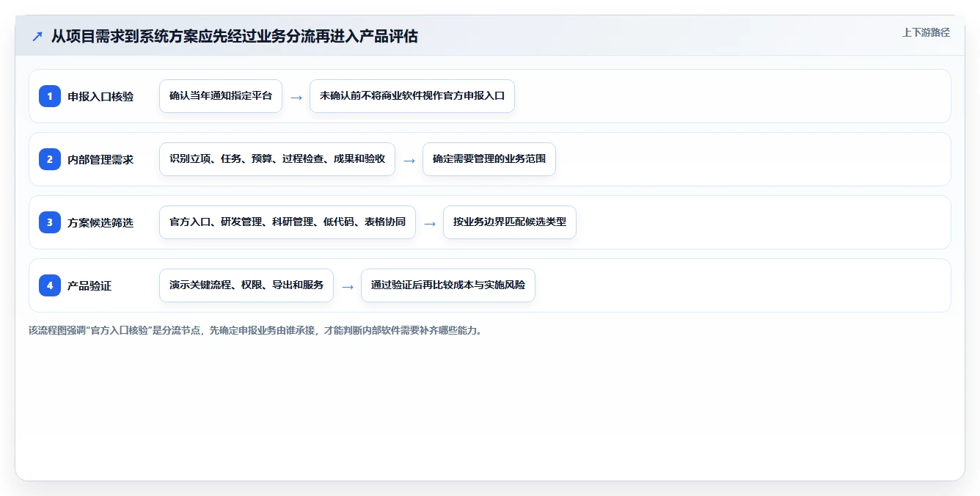
Task: Click step number 1 badge for 申报入口核验
Action: tap(50, 96)
